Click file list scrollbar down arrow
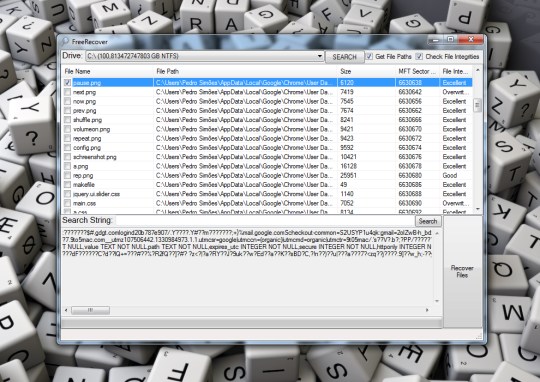The width and height of the screenshot is (540, 382). [x=477, y=209]
